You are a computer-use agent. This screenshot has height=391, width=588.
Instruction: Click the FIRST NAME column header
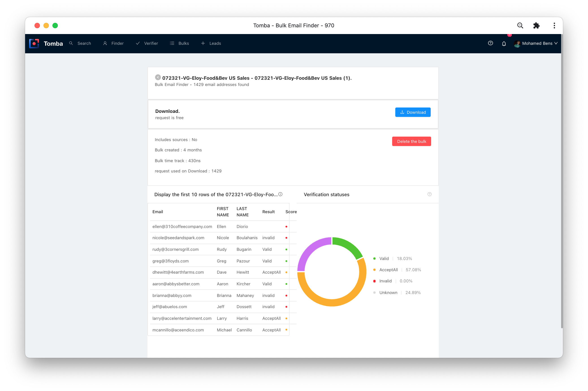pyautogui.click(x=223, y=212)
